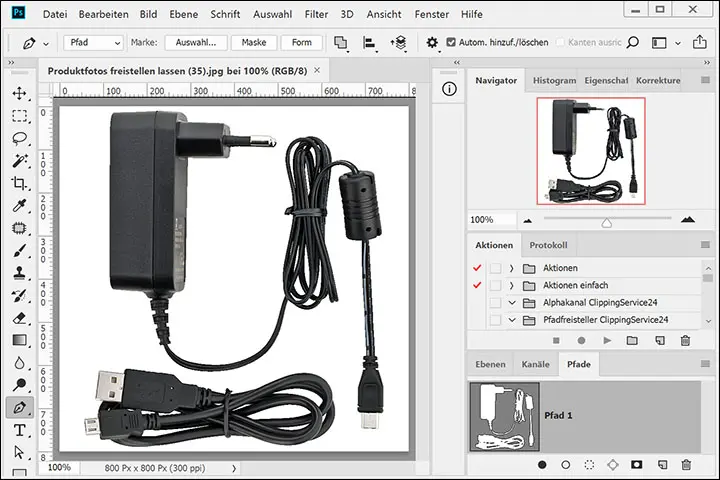Screen dimensions: 720x480
Task: Open the Pfad mode dropdown
Action: tap(94, 43)
